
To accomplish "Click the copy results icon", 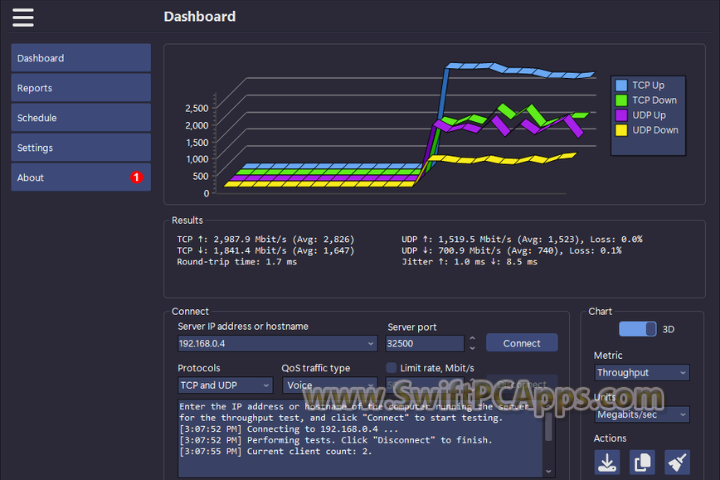I will (642, 462).
